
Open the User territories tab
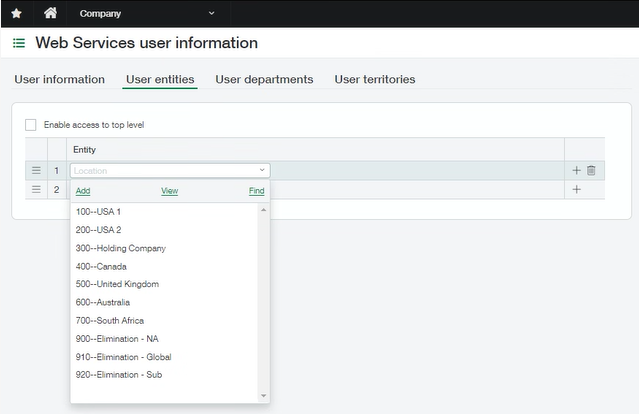point(375,79)
